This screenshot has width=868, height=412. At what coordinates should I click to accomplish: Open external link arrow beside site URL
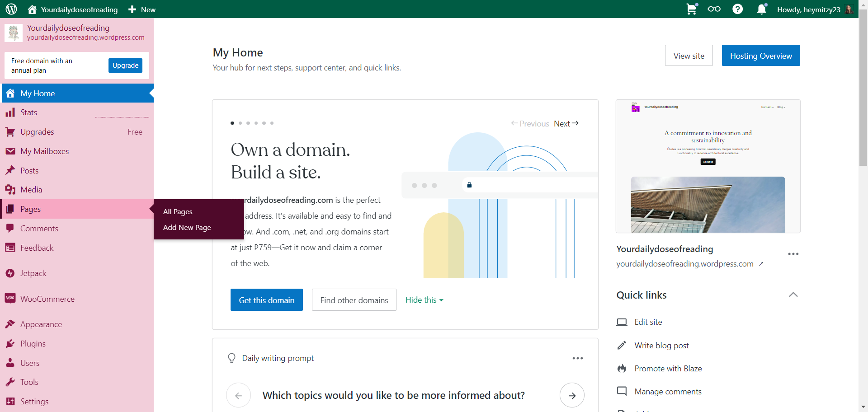[x=761, y=264]
